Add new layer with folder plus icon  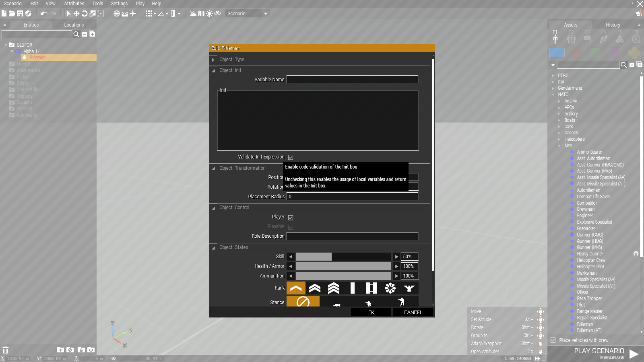tap(60, 350)
